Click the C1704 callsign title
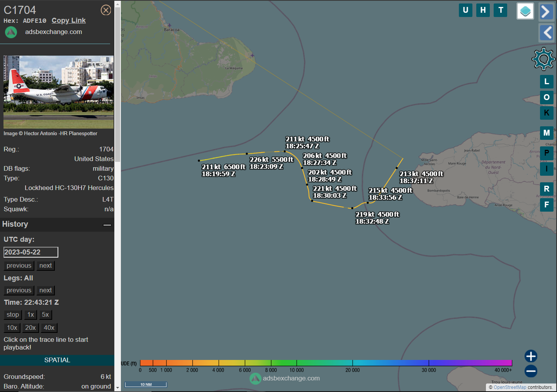557x392 pixels. [x=20, y=10]
